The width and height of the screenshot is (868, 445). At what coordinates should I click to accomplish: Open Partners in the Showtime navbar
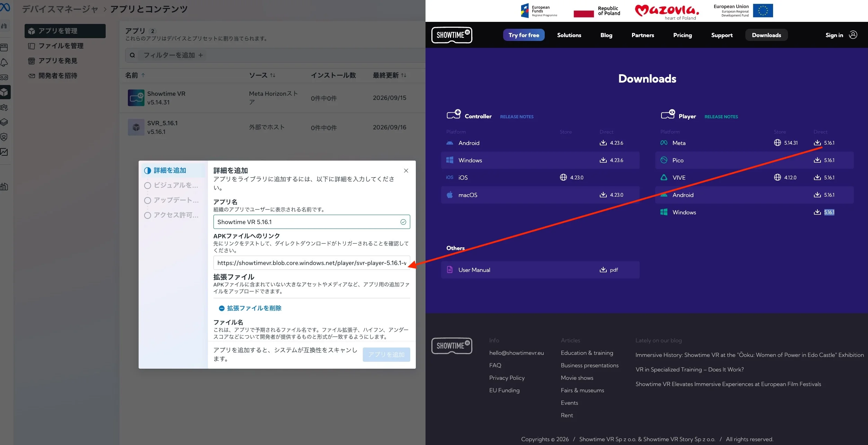click(x=643, y=35)
